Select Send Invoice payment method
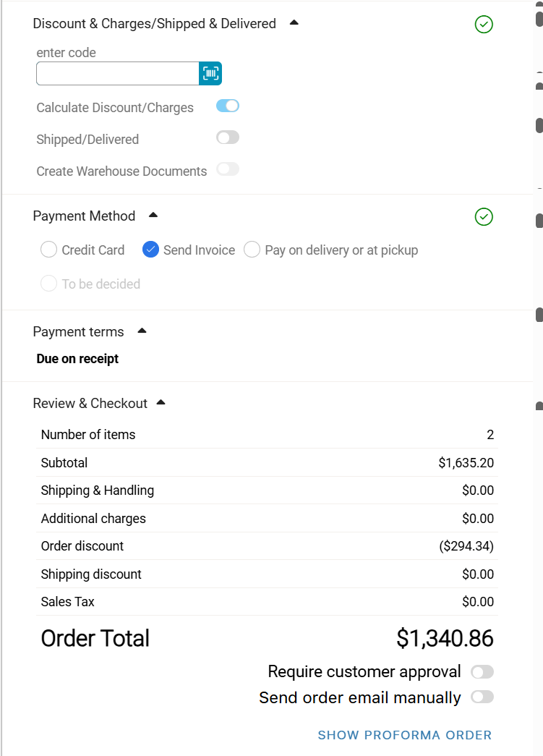 coord(151,250)
